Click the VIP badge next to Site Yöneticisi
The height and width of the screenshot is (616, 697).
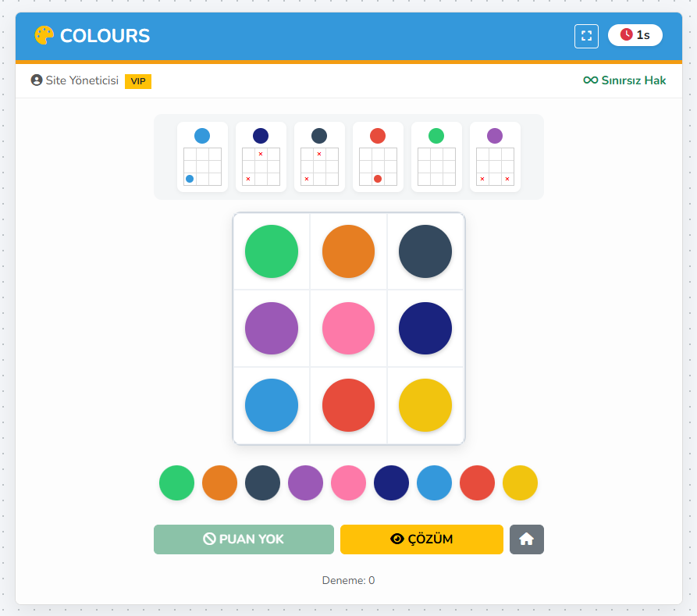coord(138,80)
